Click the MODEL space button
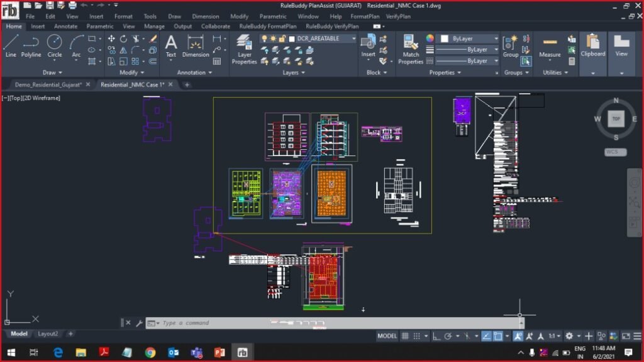This screenshot has height=362, width=644. pyautogui.click(x=387, y=336)
